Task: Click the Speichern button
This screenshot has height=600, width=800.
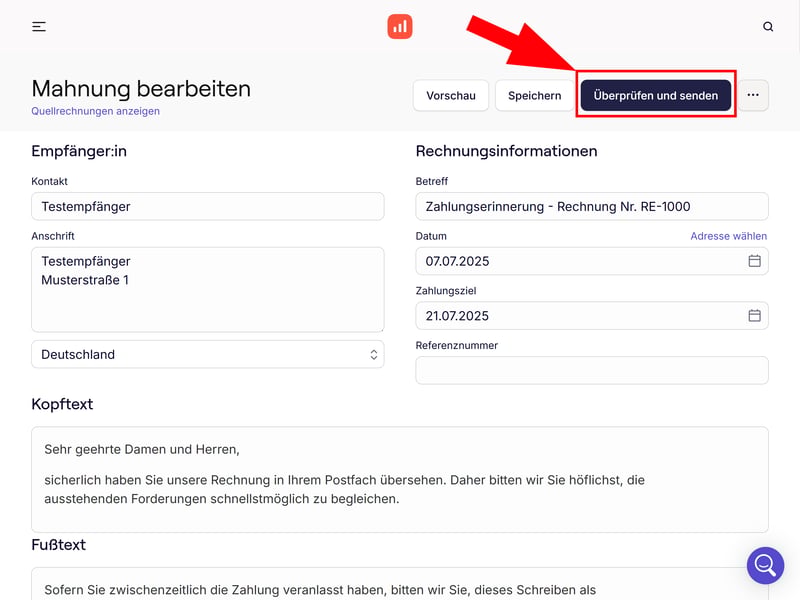Action: pos(534,96)
